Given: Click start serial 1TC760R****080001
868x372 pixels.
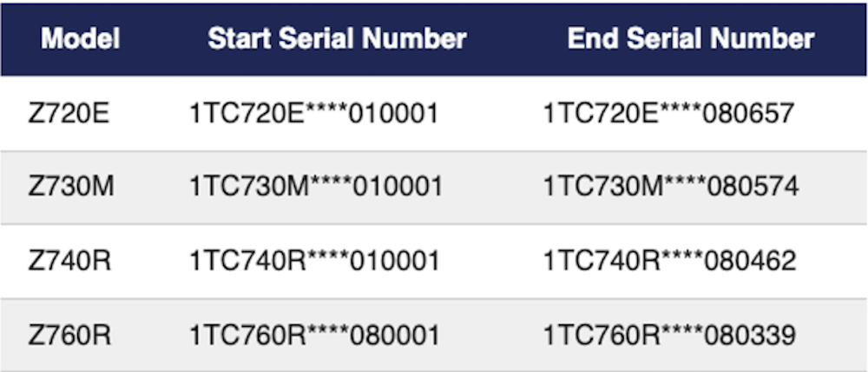Looking at the screenshot, I should (x=314, y=335).
